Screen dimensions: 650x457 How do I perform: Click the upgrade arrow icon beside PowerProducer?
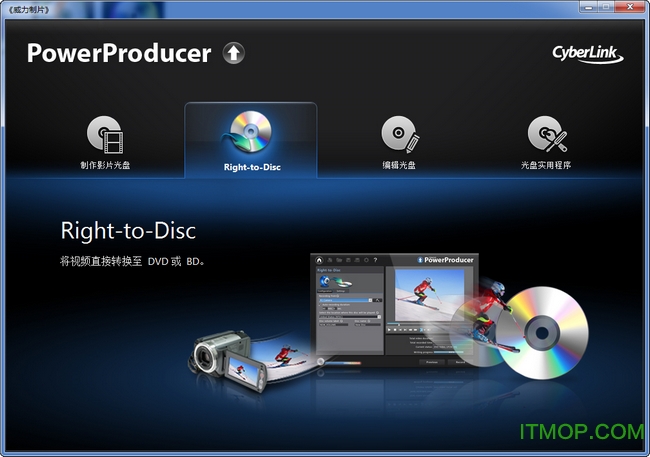point(233,53)
